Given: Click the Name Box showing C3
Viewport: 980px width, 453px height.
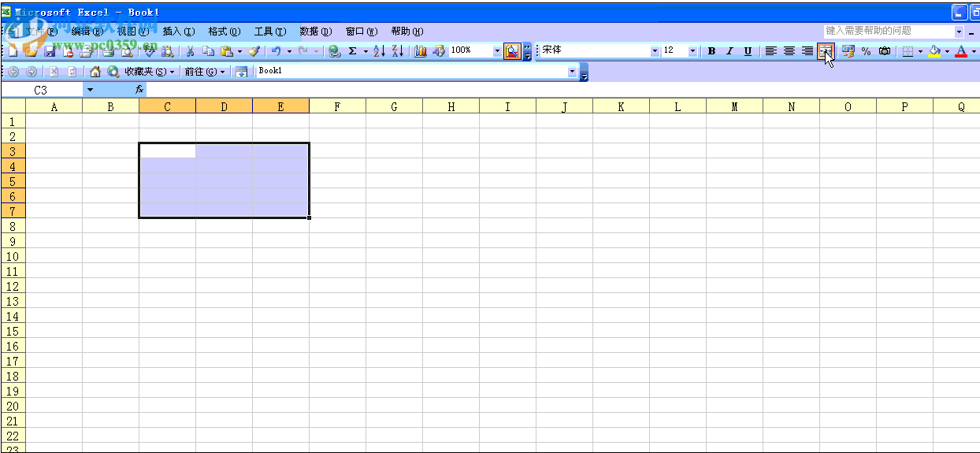Looking at the screenshot, I should pyautogui.click(x=41, y=90).
